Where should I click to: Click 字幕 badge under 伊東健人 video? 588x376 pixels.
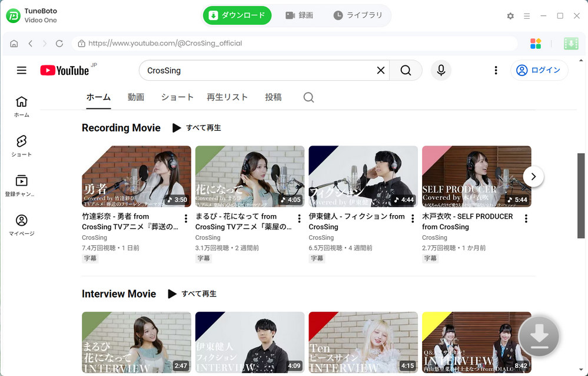[317, 259]
